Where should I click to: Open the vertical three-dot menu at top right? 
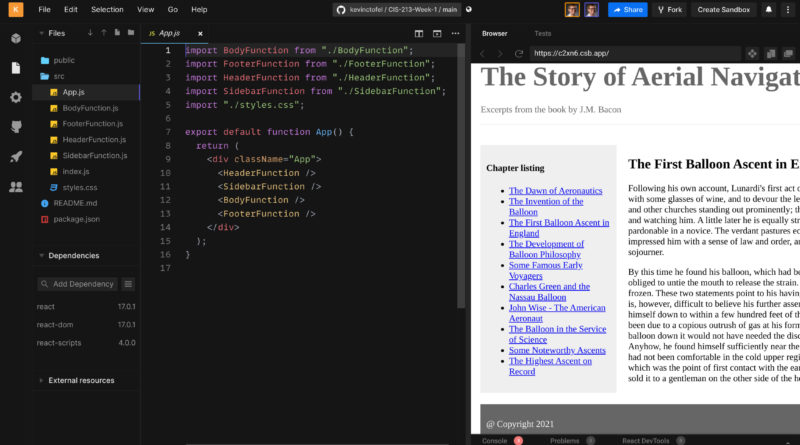788,10
